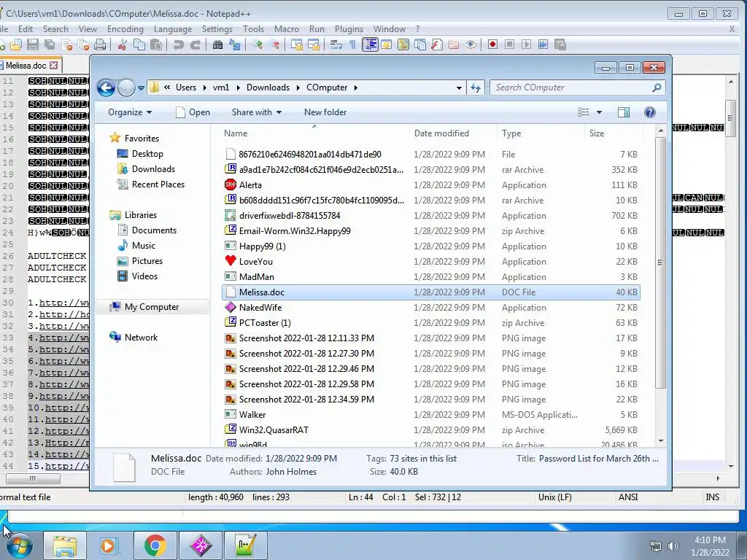
Task: Click New folder in Explorer toolbar
Action: tap(325, 112)
